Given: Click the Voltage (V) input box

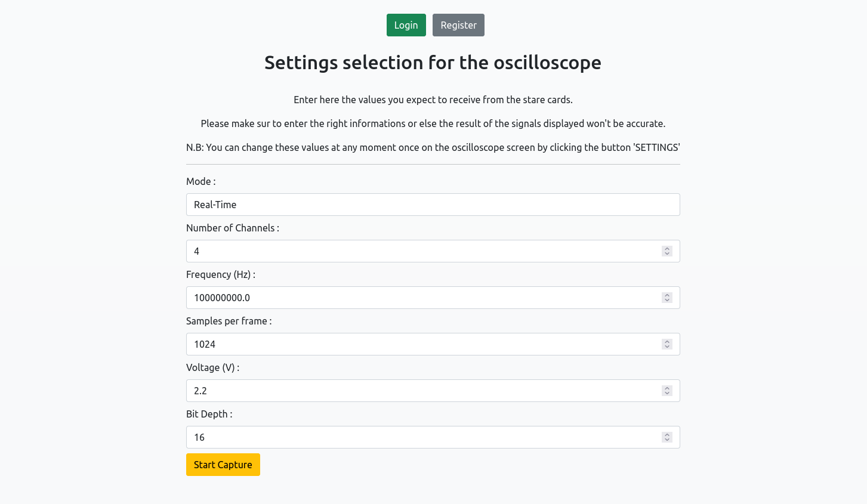Looking at the screenshot, I should click(x=418, y=391).
